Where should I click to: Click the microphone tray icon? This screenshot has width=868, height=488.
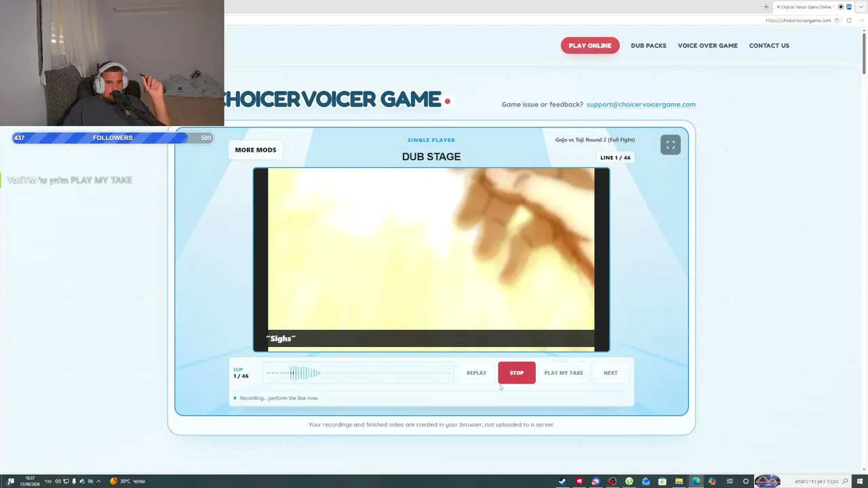tap(75, 481)
